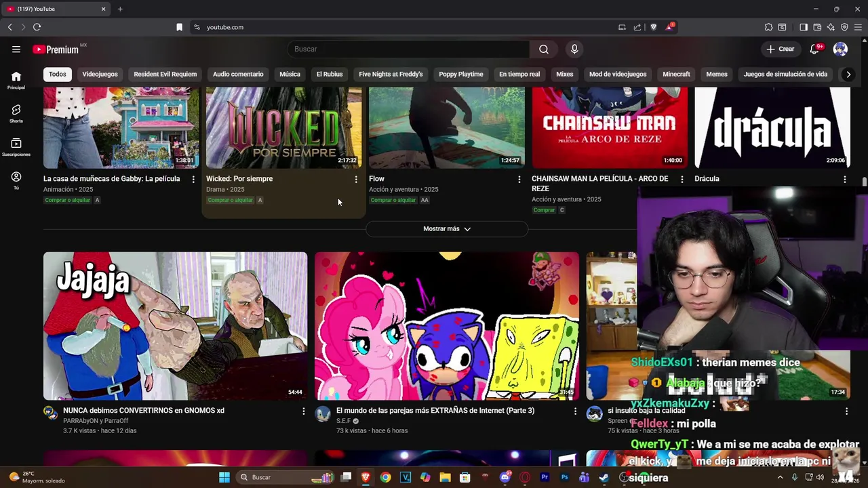Viewport: 868px width, 488px height.
Task: Click Comprar o alquilar under Flow
Action: pyautogui.click(x=393, y=200)
